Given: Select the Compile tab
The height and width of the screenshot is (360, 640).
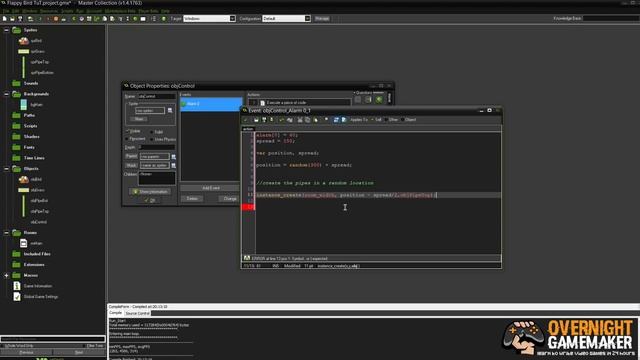Looking at the screenshot, I should coord(116,313).
